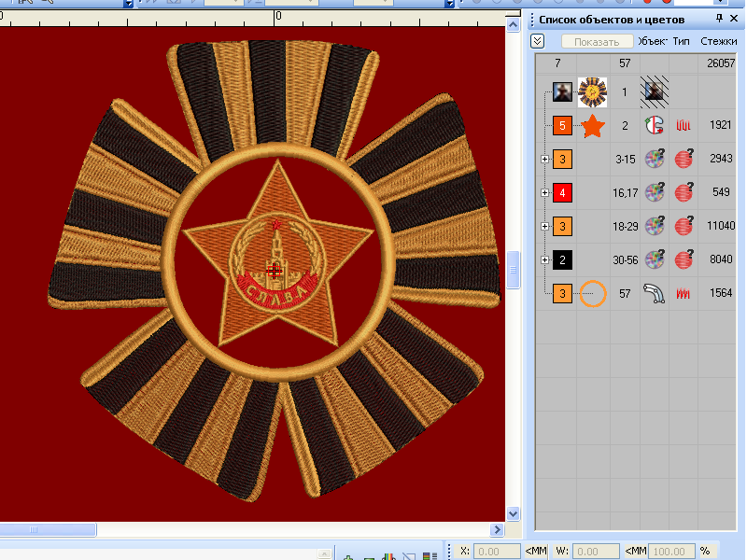Screen dimensions: 747x560
Task: Click the mixed object type icon in the 3-15 row
Action: (x=655, y=159)
